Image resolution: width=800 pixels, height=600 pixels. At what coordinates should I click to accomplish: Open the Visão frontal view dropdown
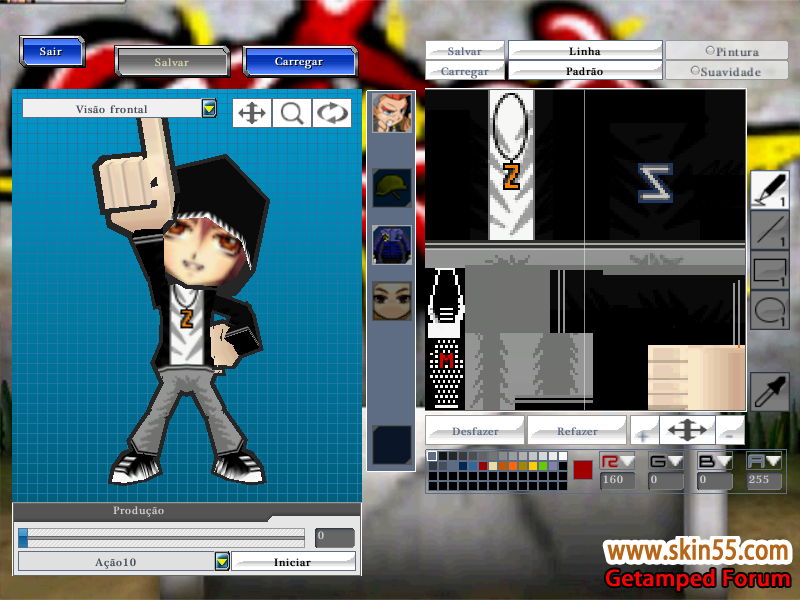209,108
